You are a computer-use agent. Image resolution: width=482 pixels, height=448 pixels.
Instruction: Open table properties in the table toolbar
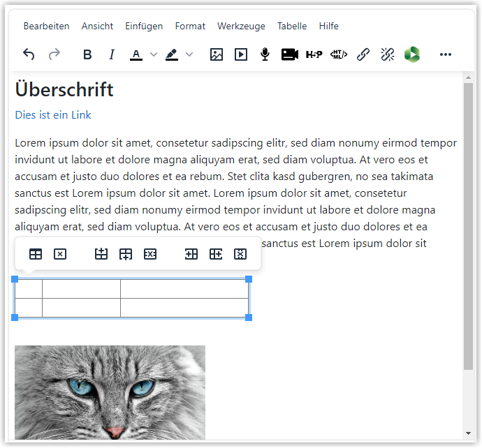click(36, 254)
